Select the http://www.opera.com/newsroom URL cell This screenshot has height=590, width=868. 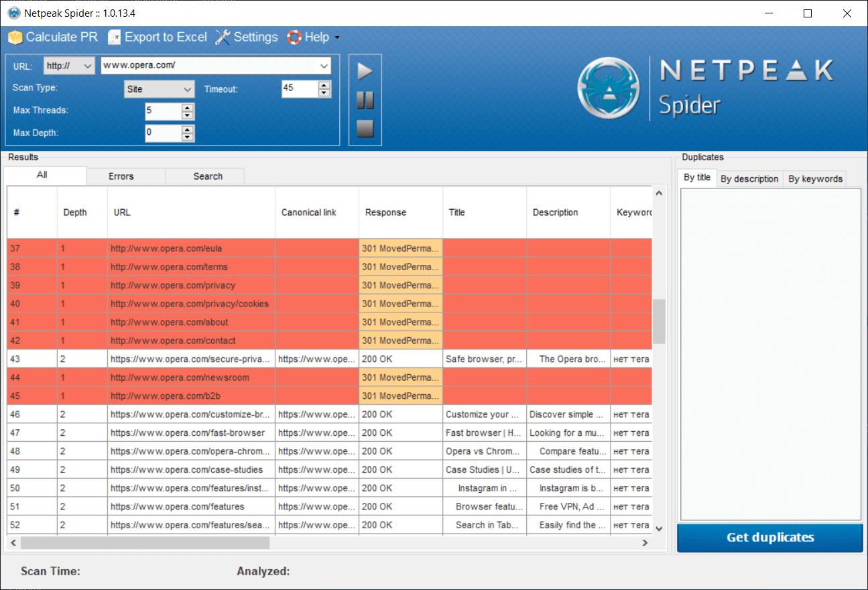191,377
